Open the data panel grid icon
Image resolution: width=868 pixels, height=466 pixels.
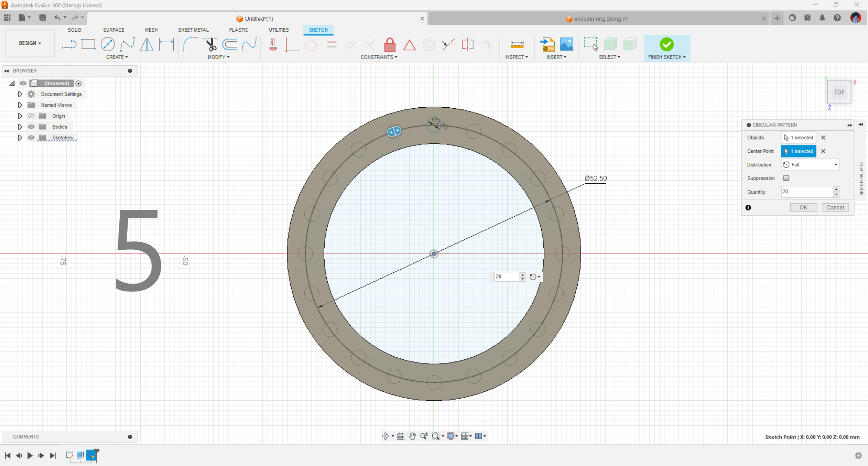(7, 18)
